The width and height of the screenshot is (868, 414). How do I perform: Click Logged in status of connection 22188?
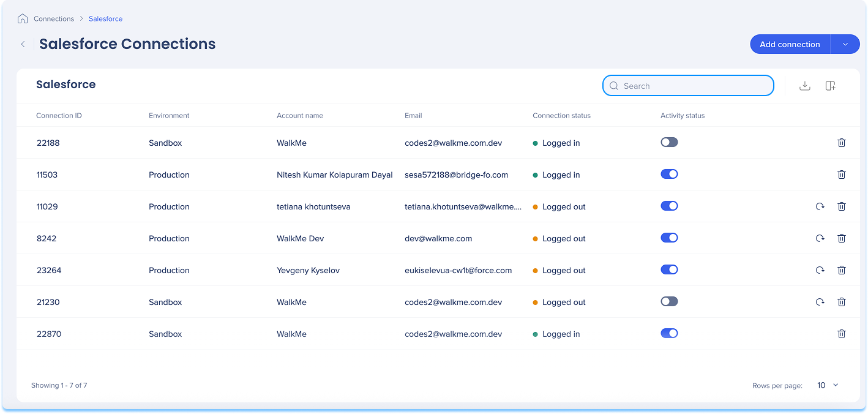point(556,143)
